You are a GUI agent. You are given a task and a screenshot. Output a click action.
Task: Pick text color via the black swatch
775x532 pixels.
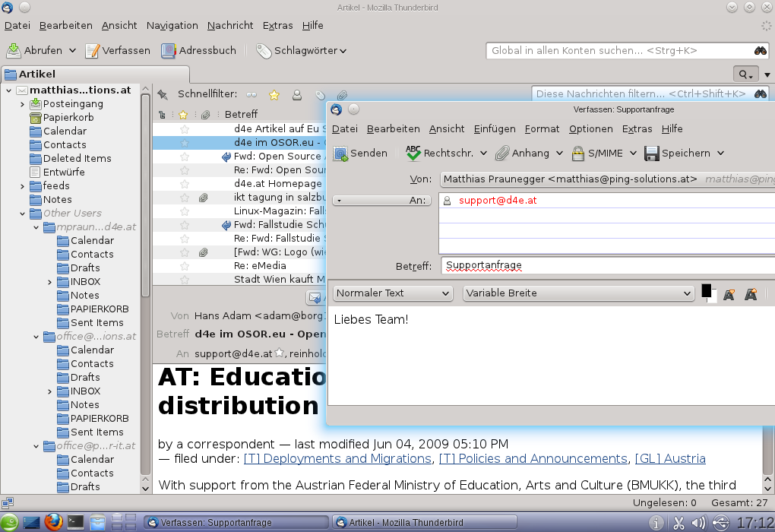707,291
